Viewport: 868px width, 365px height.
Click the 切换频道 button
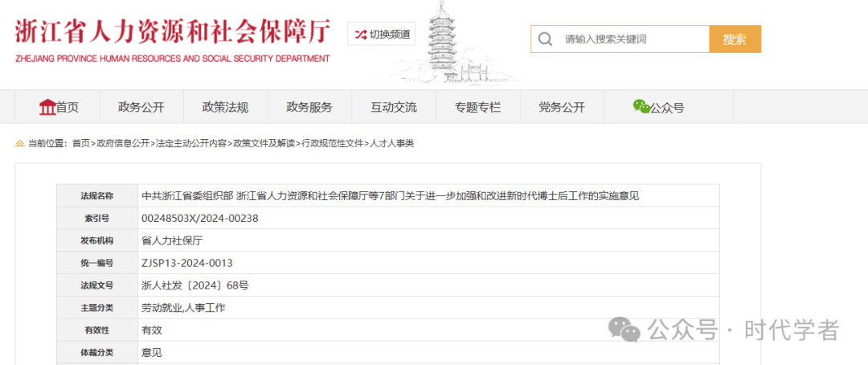(x=382, y=34)
